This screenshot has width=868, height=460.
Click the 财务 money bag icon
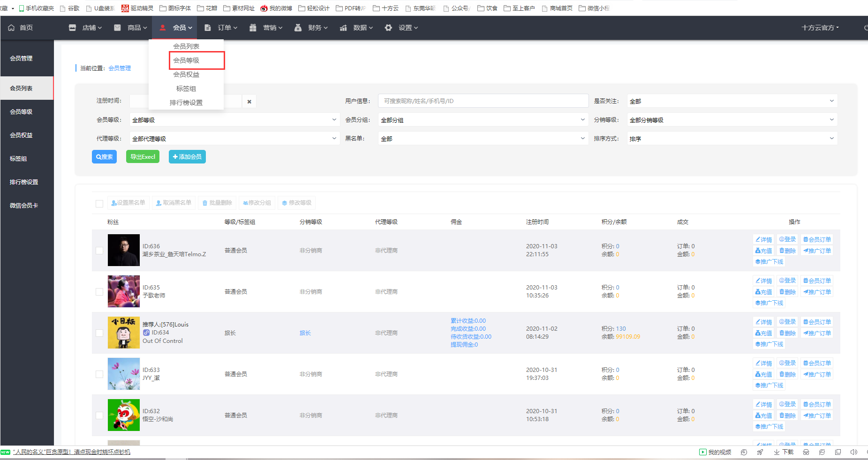[298, 28]
